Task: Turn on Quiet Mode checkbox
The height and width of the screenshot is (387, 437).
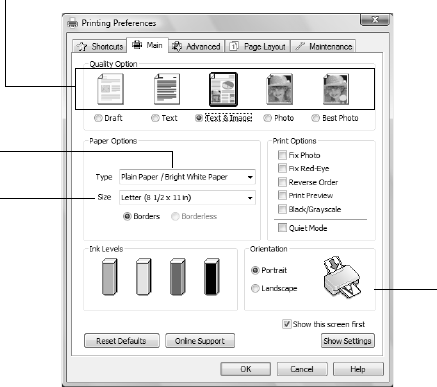Action: pos(282,228)
